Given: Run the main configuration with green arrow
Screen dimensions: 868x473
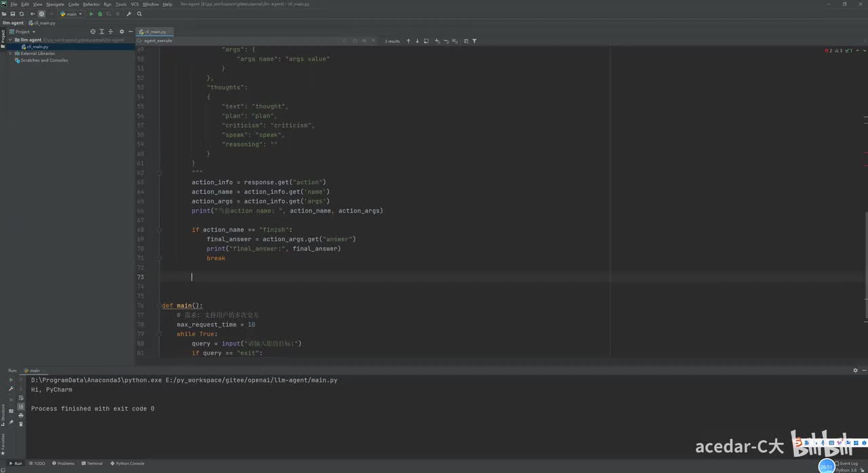Looking at the screenshot, I should [x=92, y=14].
